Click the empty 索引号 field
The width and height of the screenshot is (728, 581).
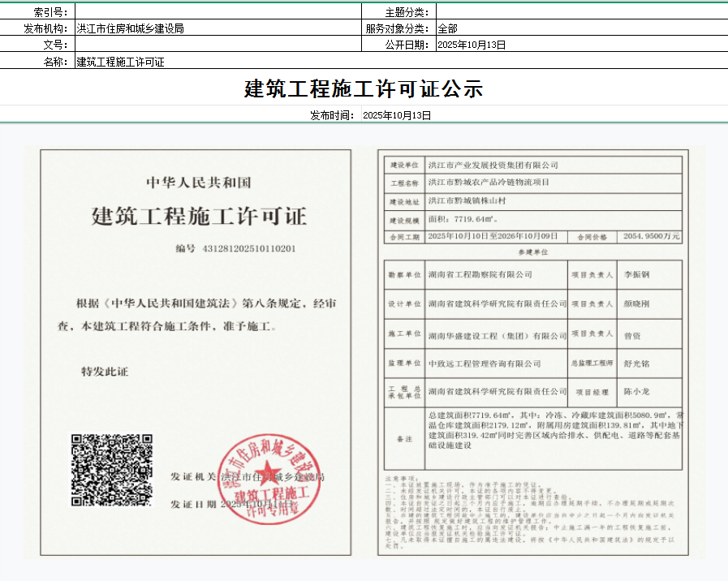[218, 11]
